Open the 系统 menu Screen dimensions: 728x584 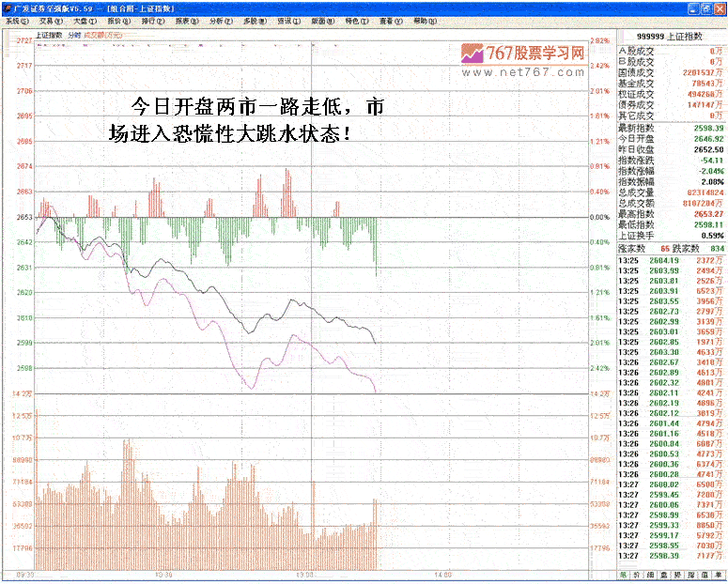click(x=17, y=21)
